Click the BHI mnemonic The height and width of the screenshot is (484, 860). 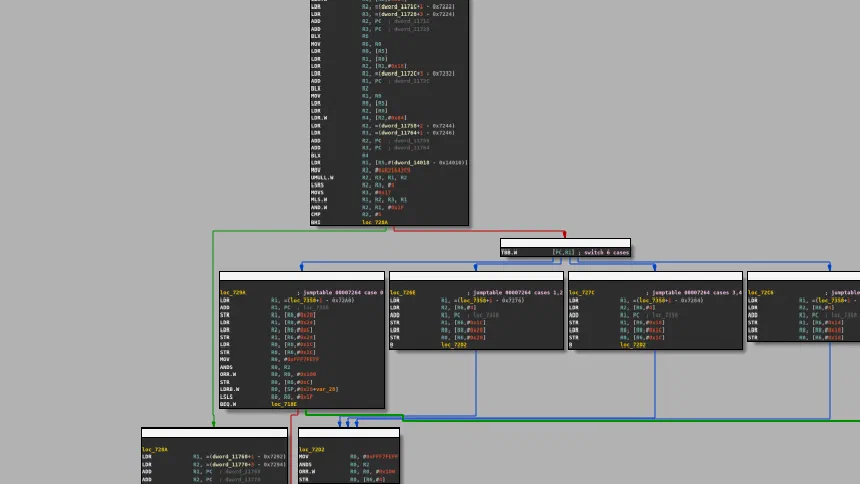(x=316, y=222)
